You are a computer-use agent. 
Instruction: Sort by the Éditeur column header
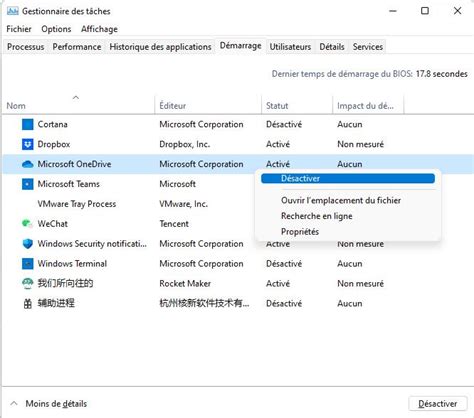(x=208, y=106)
